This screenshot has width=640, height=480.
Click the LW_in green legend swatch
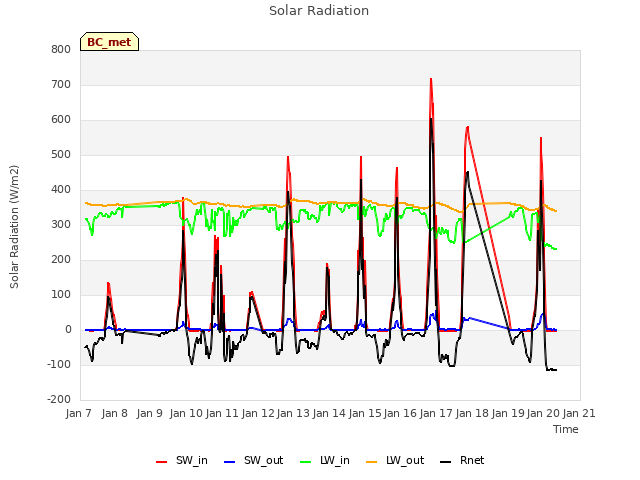(306, 462)
